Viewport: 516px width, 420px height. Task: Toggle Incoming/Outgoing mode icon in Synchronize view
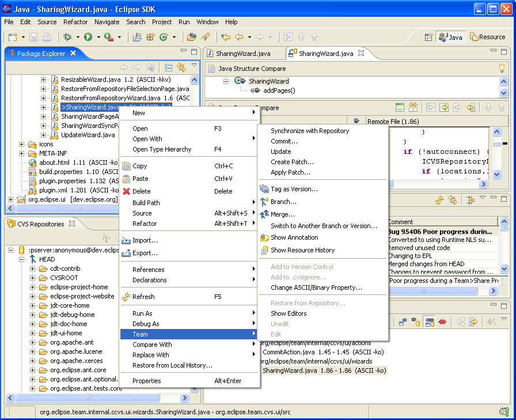pos(430,321)
